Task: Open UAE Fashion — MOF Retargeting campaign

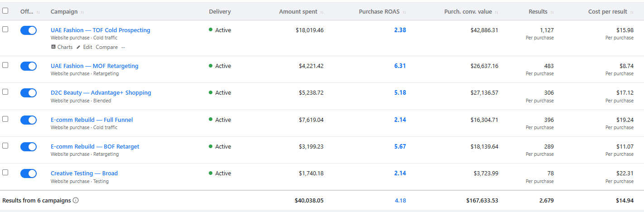Action: (95, 66)
